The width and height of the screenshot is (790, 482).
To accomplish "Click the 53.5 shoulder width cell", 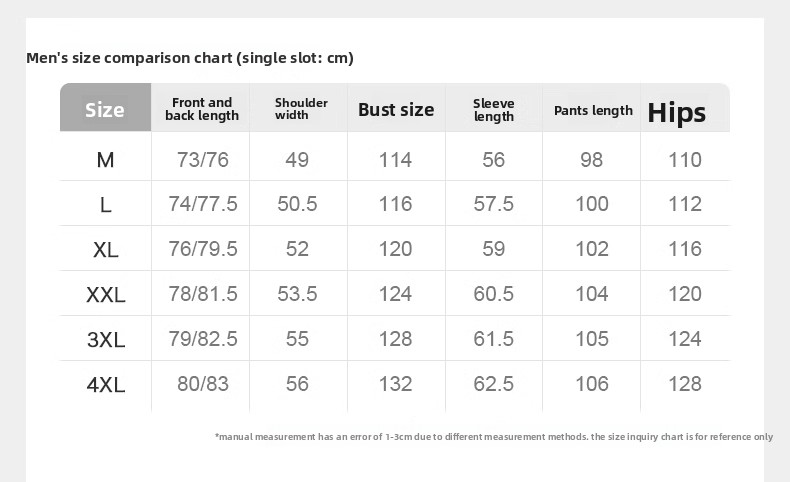I will 297,294.
